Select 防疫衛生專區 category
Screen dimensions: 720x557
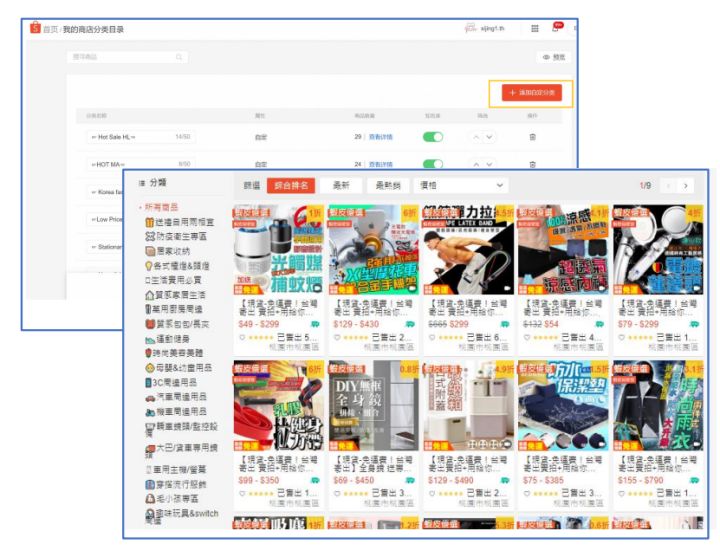176,236
